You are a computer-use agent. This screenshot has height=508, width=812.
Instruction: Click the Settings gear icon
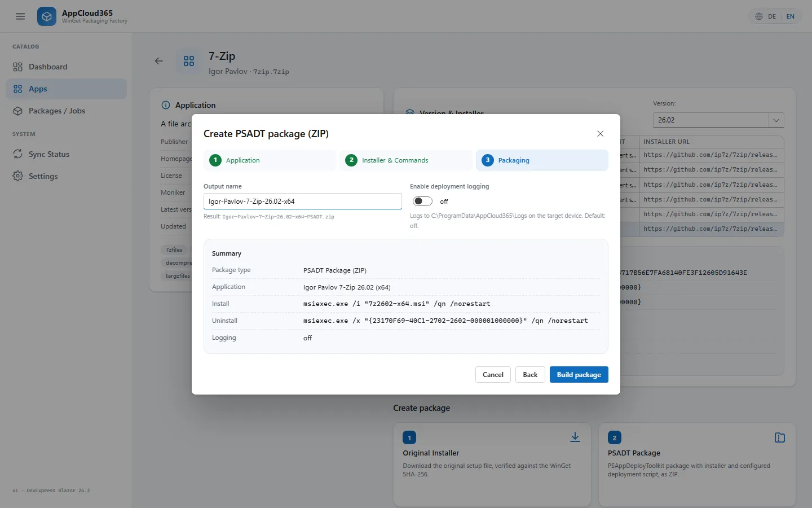[x=18, y=176]
